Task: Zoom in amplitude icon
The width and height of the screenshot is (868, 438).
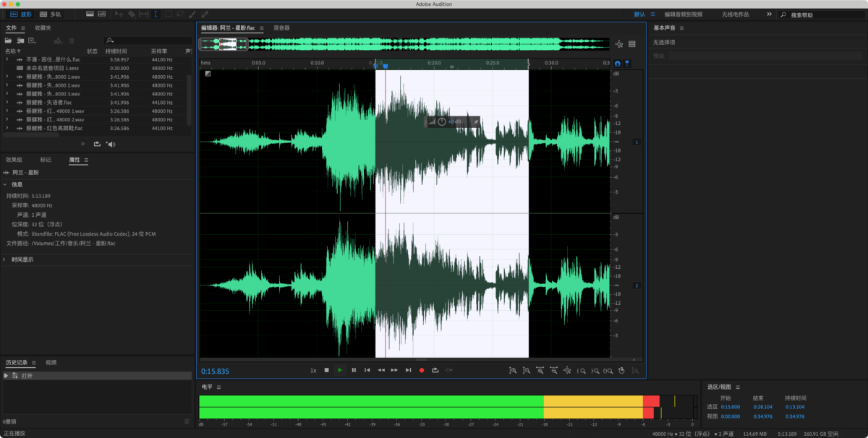Action: point(513,370)
